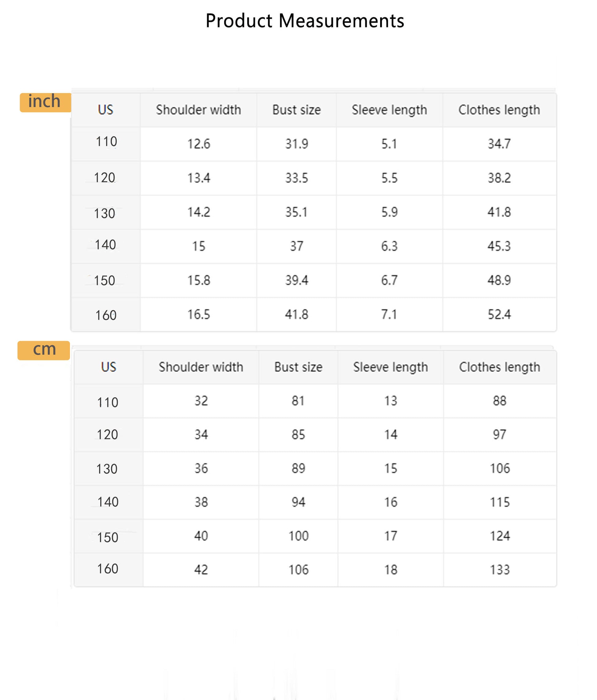This screenshot has width=597, height=700.
Task: Click the 39.4 bust size value
Action: click(x=296, y=280)
